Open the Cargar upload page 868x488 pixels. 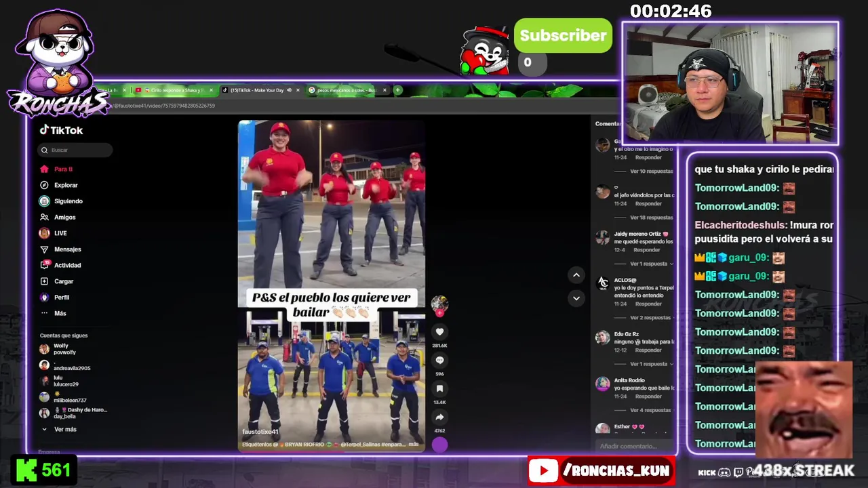point(57,281)
